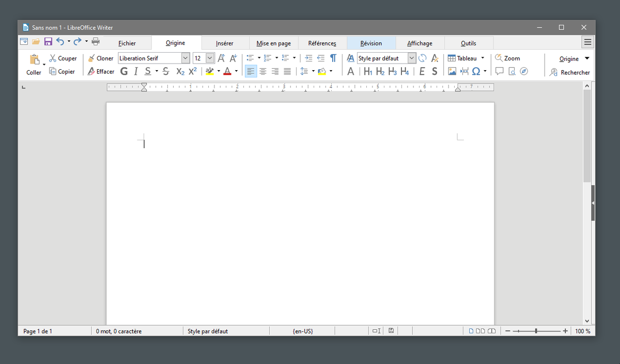Switch to the Révision tab
This screenshot has height=364, width=620.
point(371,43)
